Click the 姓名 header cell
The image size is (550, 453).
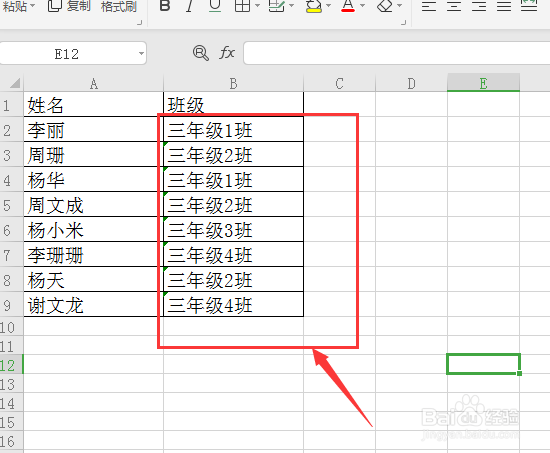pyautogui.click(x=94, y=105)
